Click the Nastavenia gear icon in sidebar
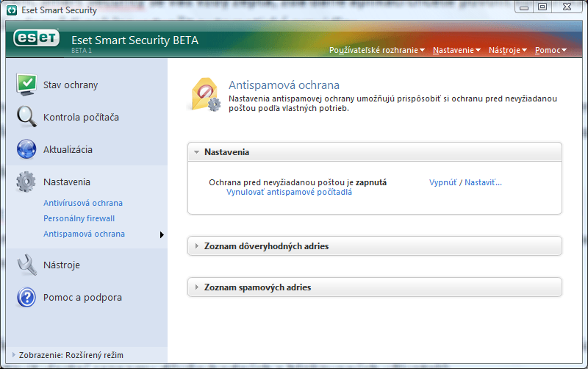Image resolution: width=588 pixels, height=369 pixels. [x=26, y=182]
